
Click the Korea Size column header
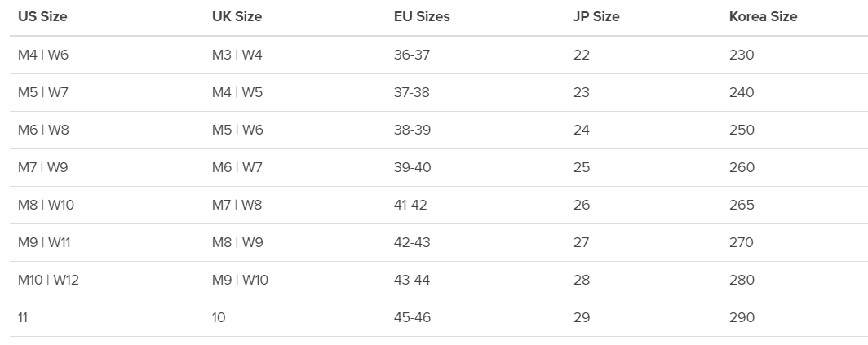pos(764,16)
